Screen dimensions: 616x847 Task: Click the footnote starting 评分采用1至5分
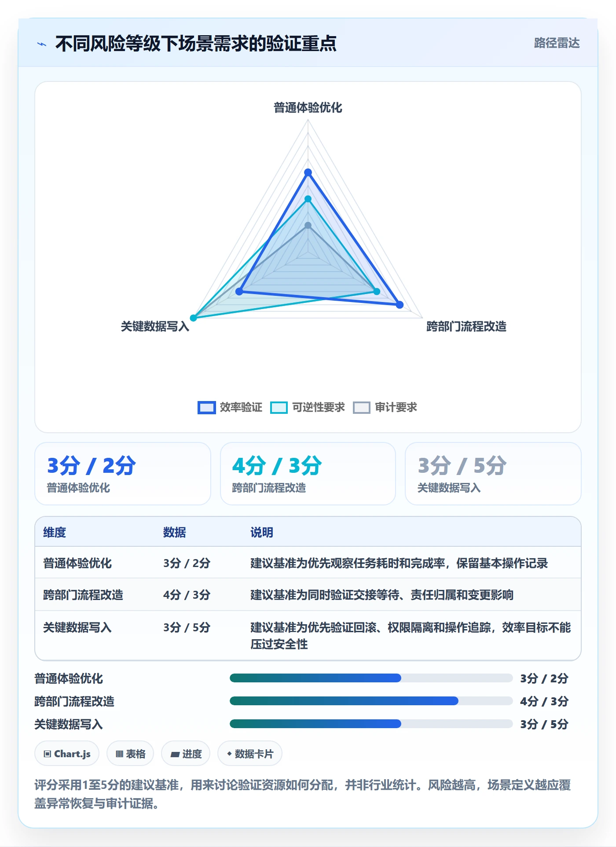pos(303,794)
